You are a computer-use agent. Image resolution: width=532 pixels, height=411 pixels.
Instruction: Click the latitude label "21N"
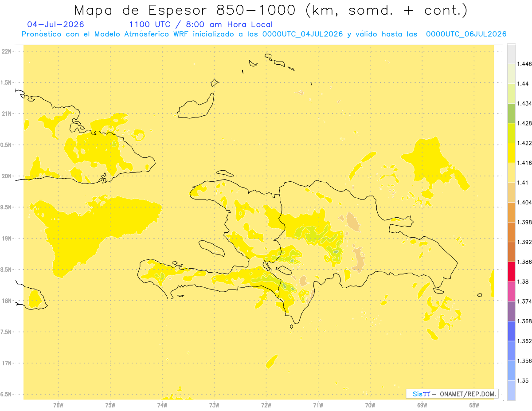(7, 114)
